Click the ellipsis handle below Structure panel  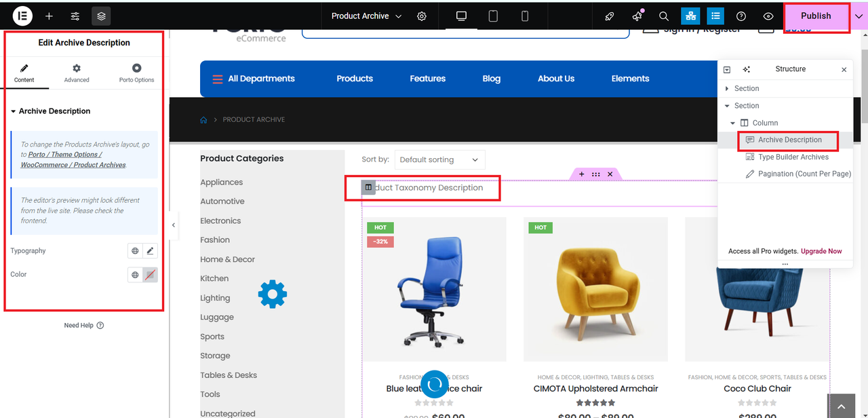pos(785,265)
